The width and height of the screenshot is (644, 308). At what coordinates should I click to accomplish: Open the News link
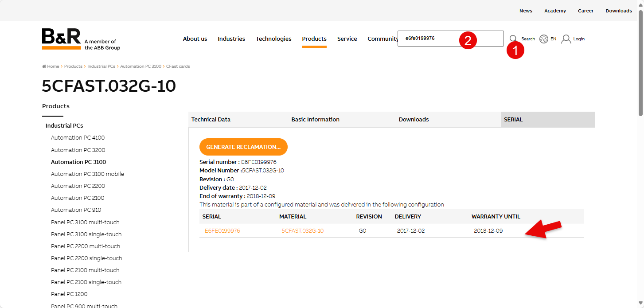tap(526, 11)
